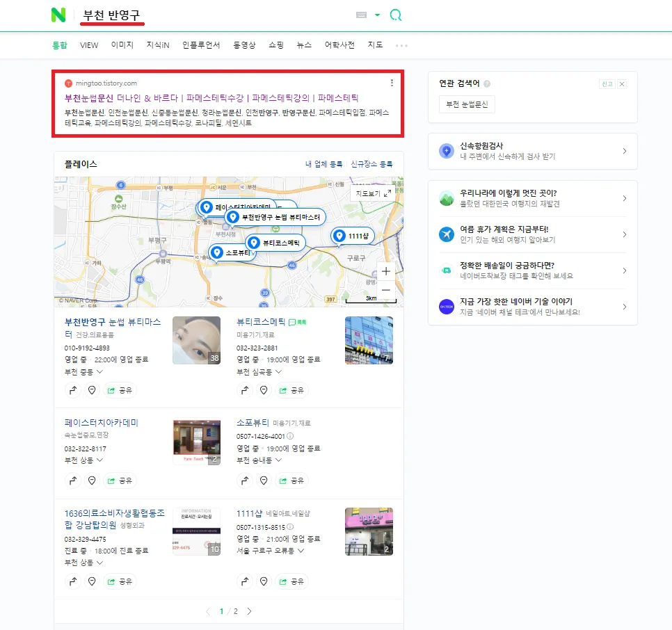Toggle the heart save icon for 부천반영구 눈썹 뷰티마스터
The image size is (672, 630).
click(93, 390)
